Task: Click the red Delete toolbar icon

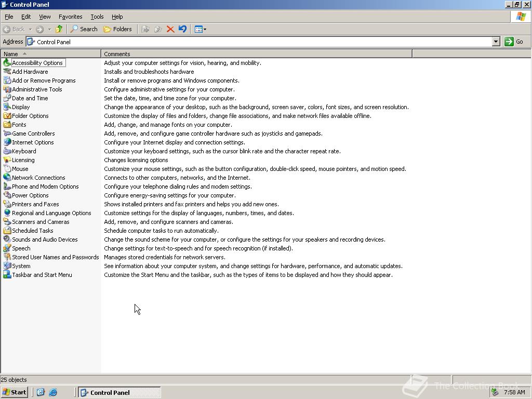Action: 170,29
